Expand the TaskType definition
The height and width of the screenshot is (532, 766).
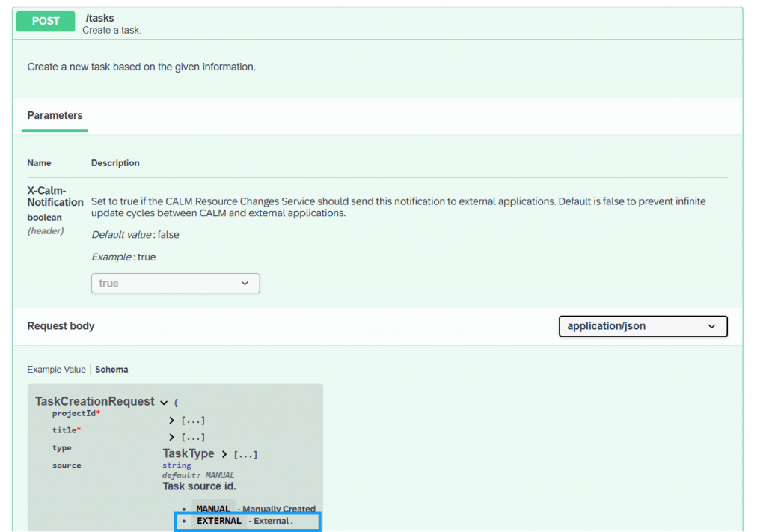tap(224, 454)
